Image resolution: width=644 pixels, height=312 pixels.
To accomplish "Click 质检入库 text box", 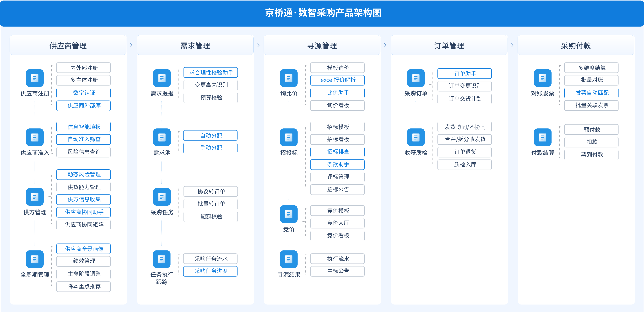I will pos(465,165).
